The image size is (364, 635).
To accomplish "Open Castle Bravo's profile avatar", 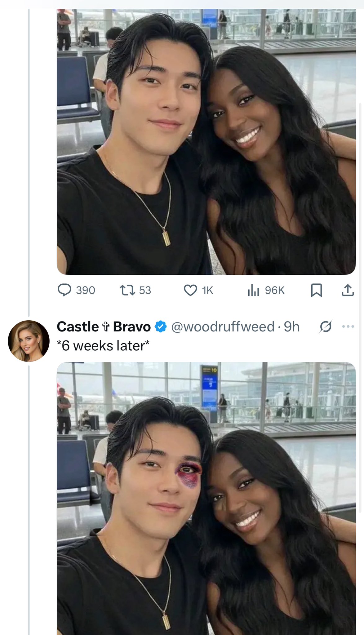I will [x=29, y=341].
